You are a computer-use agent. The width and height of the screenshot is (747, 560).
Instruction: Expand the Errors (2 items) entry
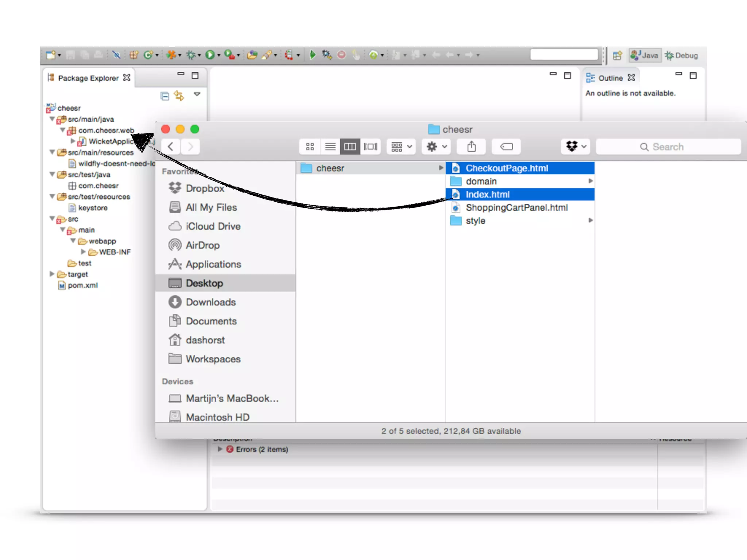[220, 449]
